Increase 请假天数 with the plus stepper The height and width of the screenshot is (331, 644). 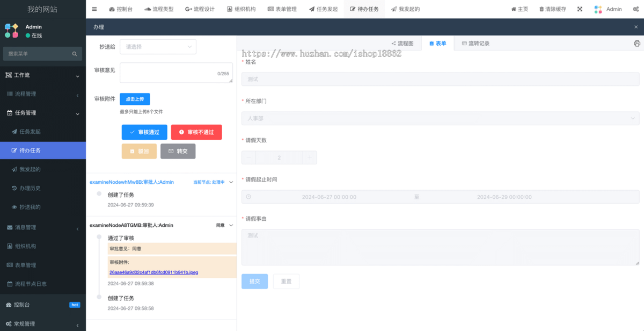tap(310, 157)
